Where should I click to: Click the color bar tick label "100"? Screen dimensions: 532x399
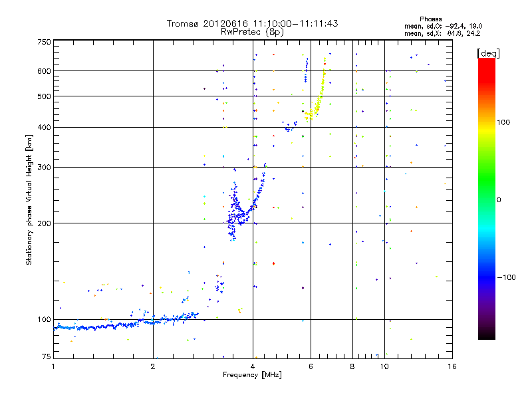click(503, 122)
